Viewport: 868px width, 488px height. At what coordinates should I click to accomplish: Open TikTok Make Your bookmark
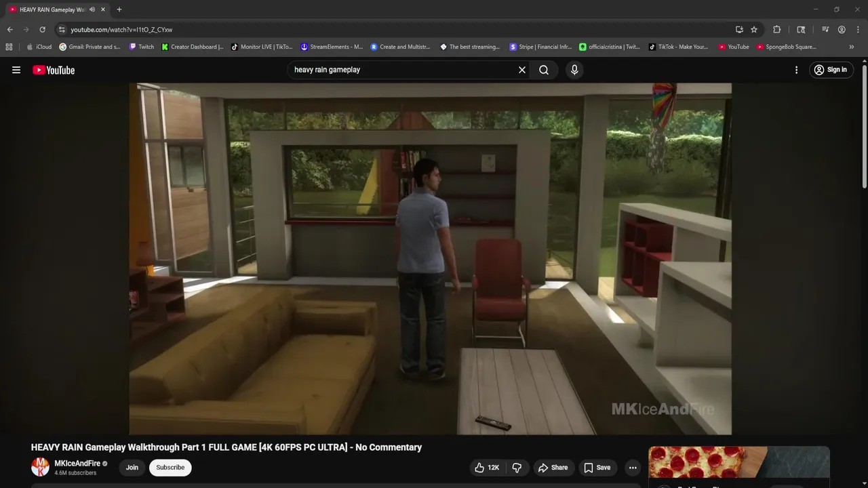678,47
